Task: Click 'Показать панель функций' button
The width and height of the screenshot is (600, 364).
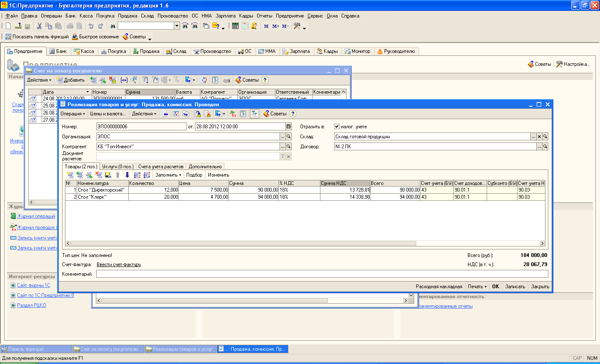Action: point(37,37)
